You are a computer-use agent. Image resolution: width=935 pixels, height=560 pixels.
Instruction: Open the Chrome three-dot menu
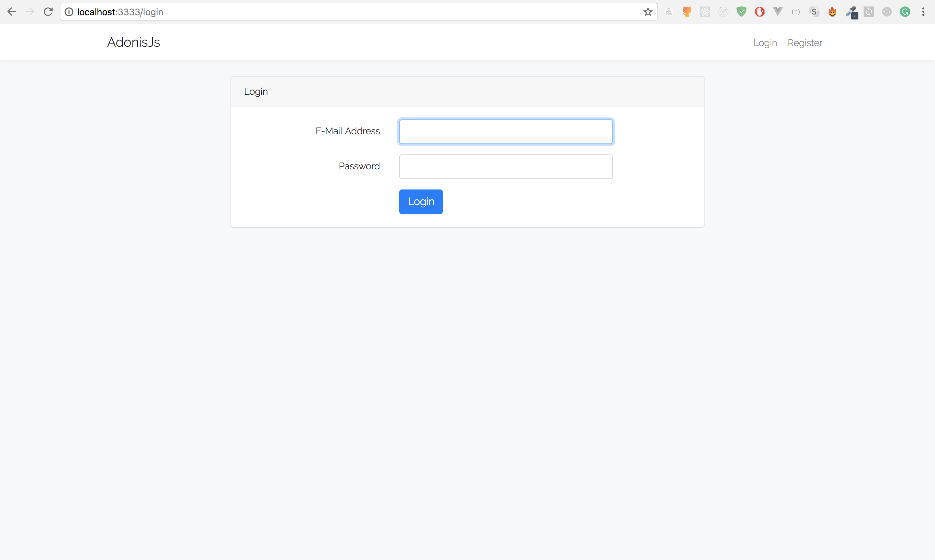point(923,12)
